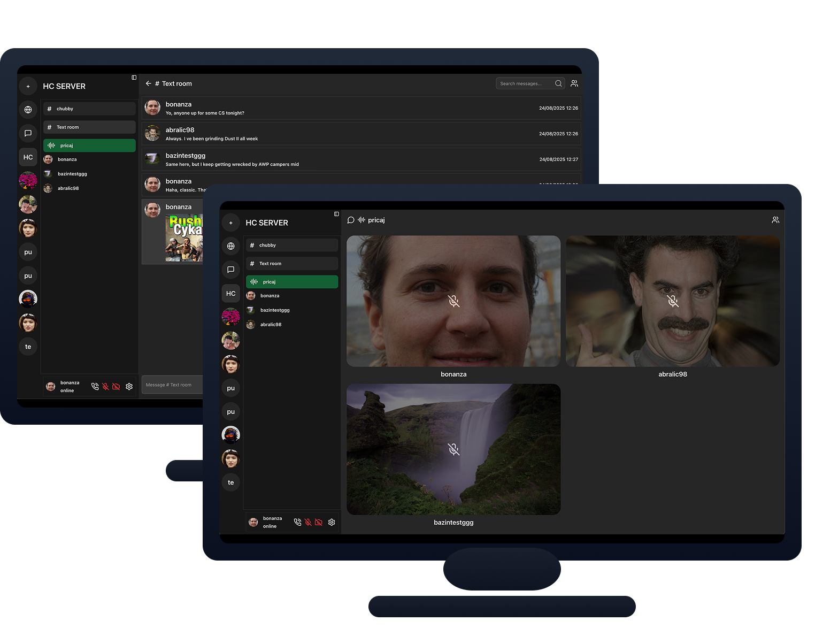Open settings gear in front window user panel

(x=332, y=522)
